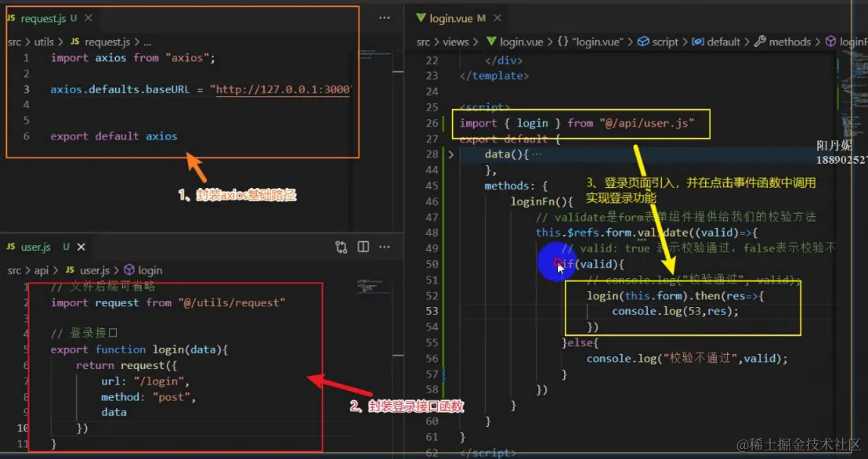Click 'export function login(data){' line in user.js
Screen dimensions: 868x459
click(139, 350)
